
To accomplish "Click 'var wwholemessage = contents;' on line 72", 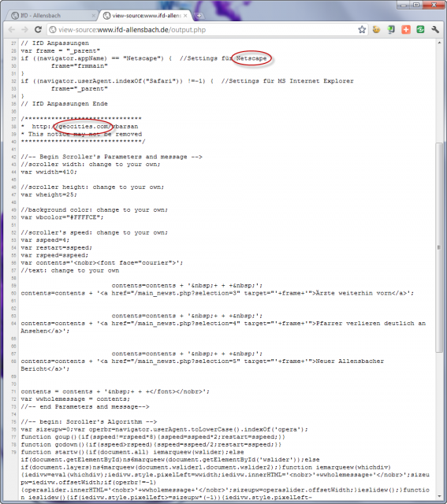I will point(76,399).
